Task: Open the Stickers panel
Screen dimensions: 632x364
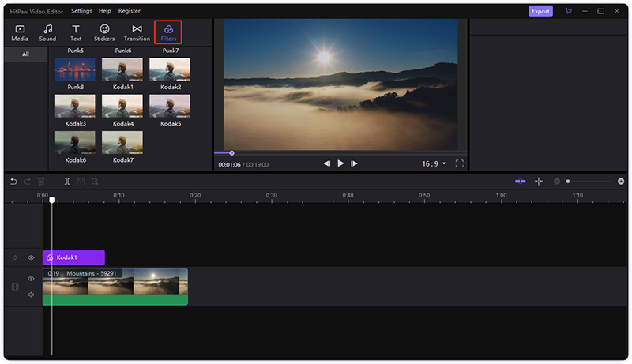Action: point(104,32)
